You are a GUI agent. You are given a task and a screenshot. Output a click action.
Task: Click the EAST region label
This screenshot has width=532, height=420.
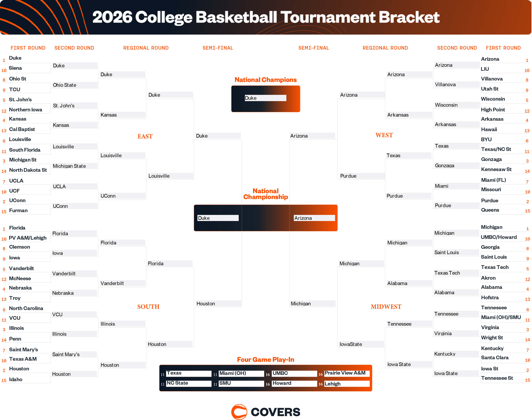click(145, 137)
